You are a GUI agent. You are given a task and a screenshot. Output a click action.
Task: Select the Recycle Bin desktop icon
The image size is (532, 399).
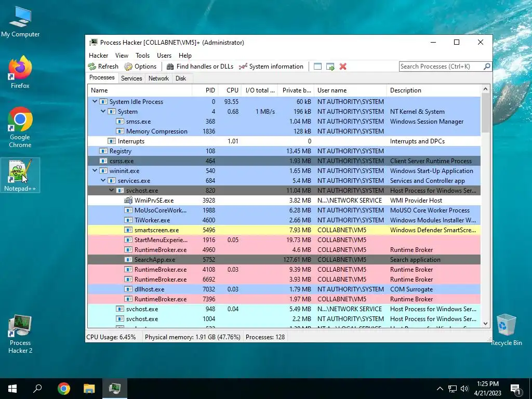click(x=507, y=330)
